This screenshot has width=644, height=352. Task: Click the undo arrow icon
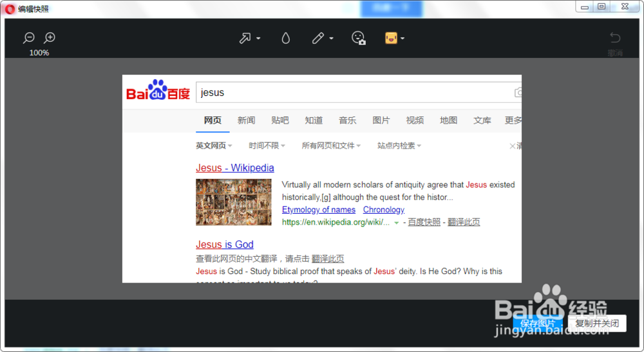pos(615,38)
